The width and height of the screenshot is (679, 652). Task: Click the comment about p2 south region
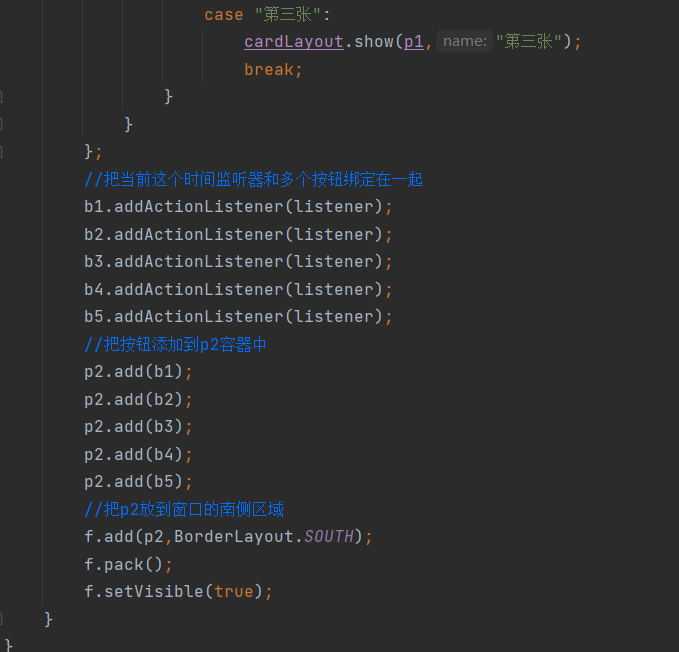[184, 509]
